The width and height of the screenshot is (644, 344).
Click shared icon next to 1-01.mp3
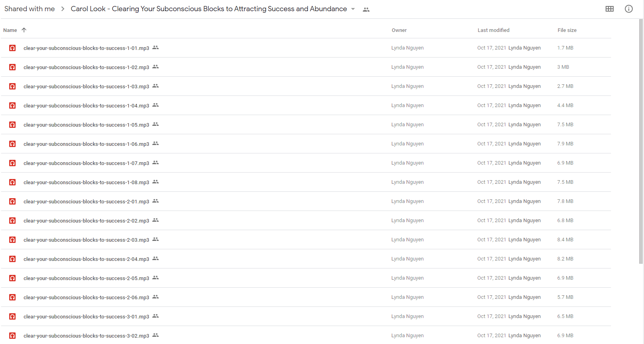(x=156, y=48)
